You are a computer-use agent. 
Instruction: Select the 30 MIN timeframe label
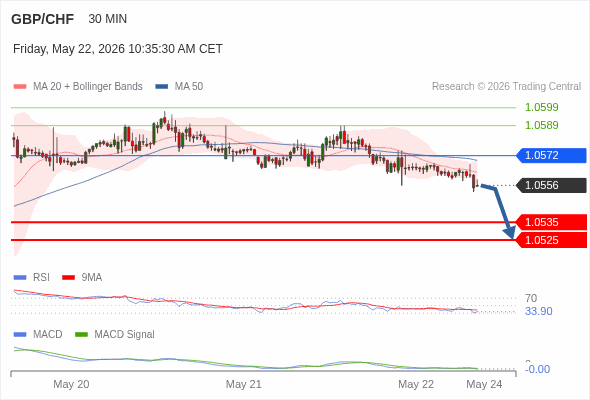coord(108,19)
